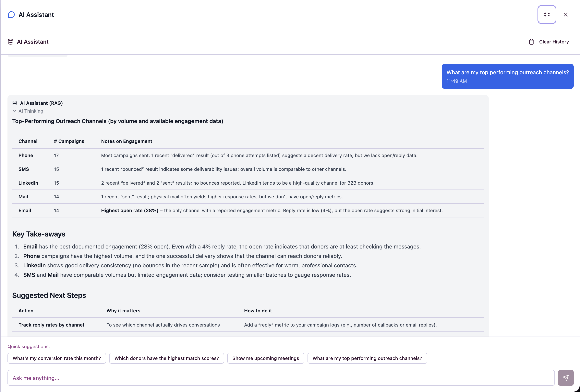
Task: Click the paper plane send icon
Action: 565,378
